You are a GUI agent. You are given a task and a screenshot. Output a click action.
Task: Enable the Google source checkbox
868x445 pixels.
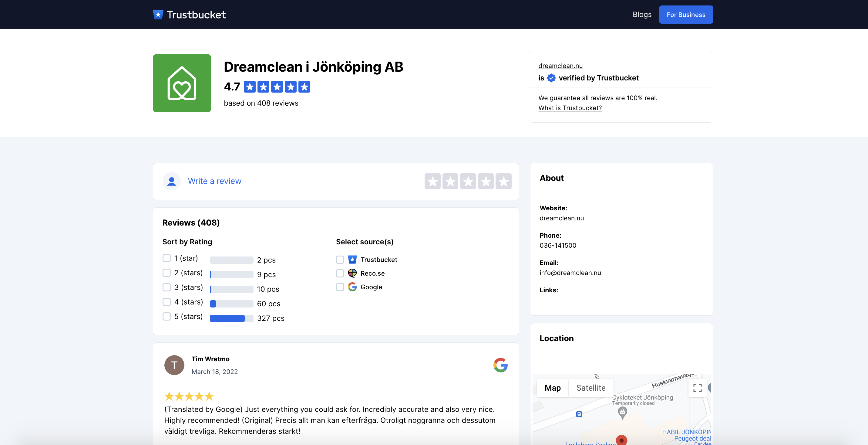[340, 287]
